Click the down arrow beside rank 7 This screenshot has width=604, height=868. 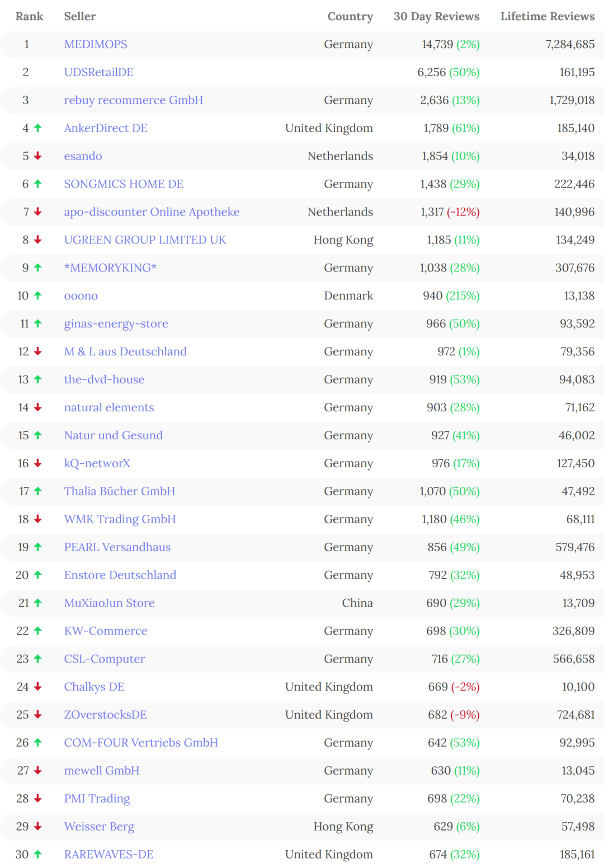pos(38,212)
